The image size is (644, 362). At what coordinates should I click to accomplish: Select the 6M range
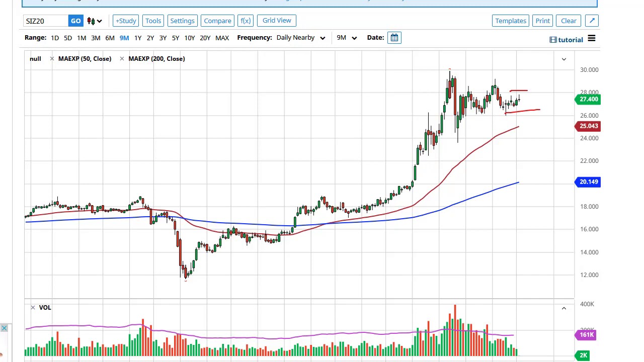[110, 38]
